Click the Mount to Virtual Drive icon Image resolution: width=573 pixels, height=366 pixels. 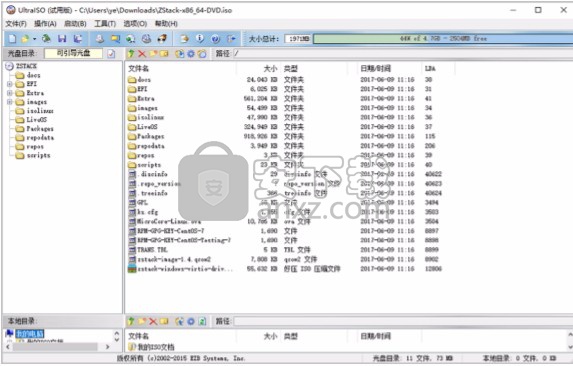pos(130,38)
